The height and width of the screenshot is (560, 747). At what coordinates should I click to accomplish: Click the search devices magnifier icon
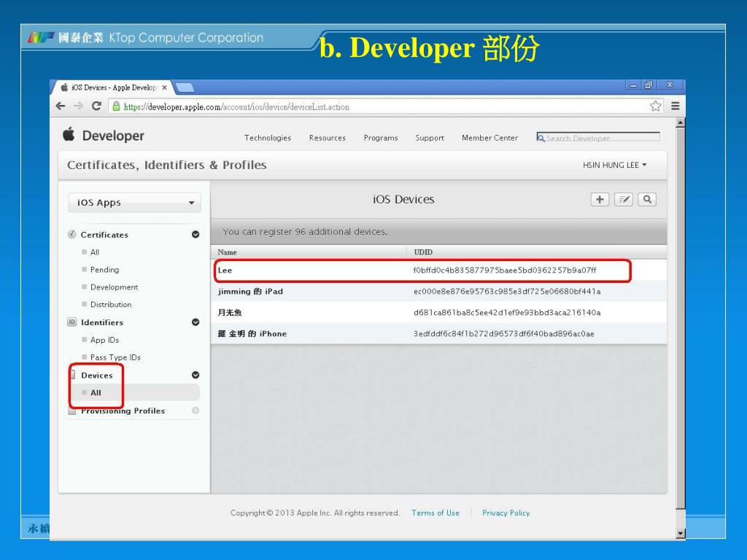tap(647, 200)
